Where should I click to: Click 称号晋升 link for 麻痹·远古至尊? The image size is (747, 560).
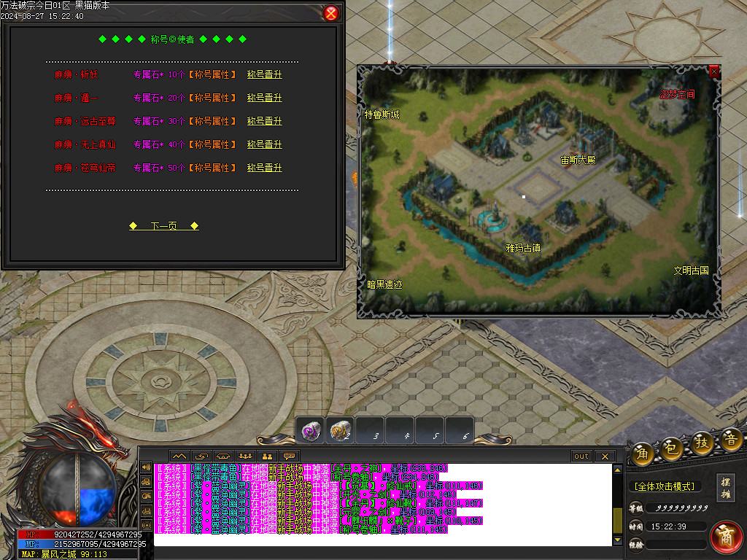(x=264, y=122)
